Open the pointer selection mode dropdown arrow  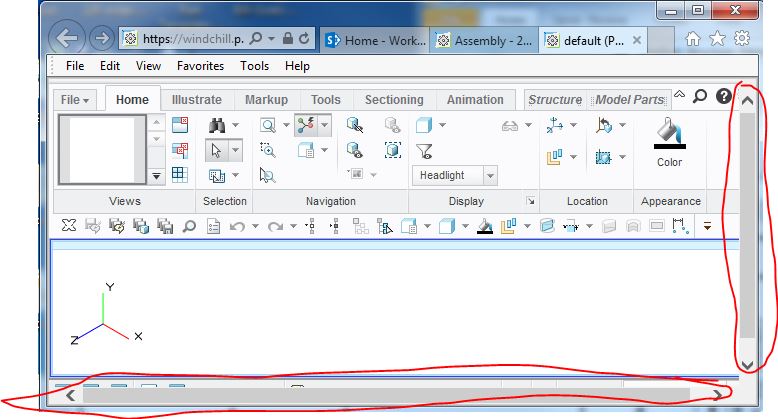236,150
